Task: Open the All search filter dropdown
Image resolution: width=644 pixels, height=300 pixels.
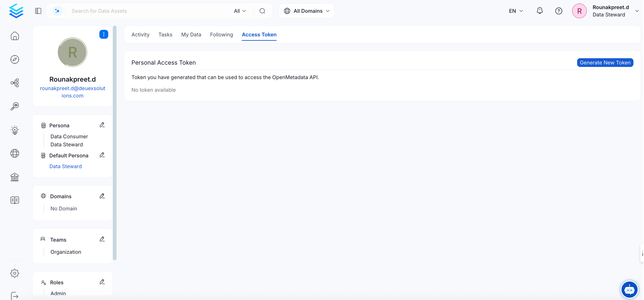Action: click(x=239, y=11)
